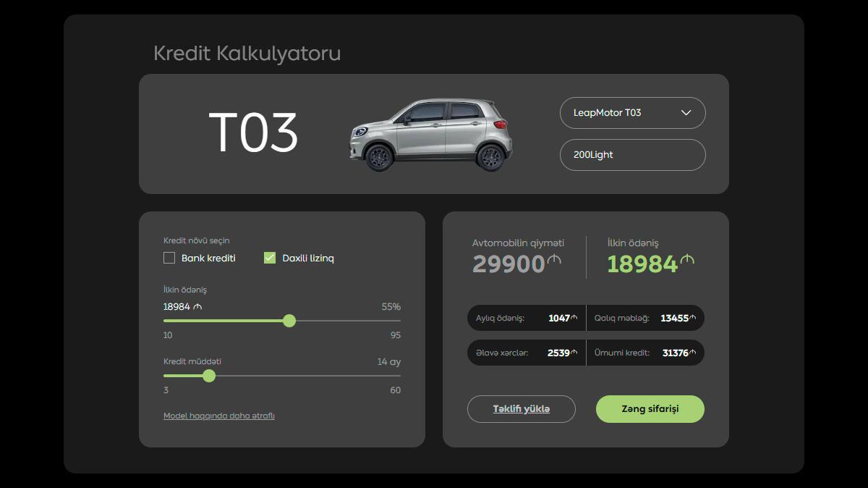
Task: Click the silver car image
Action: point(430,135)
